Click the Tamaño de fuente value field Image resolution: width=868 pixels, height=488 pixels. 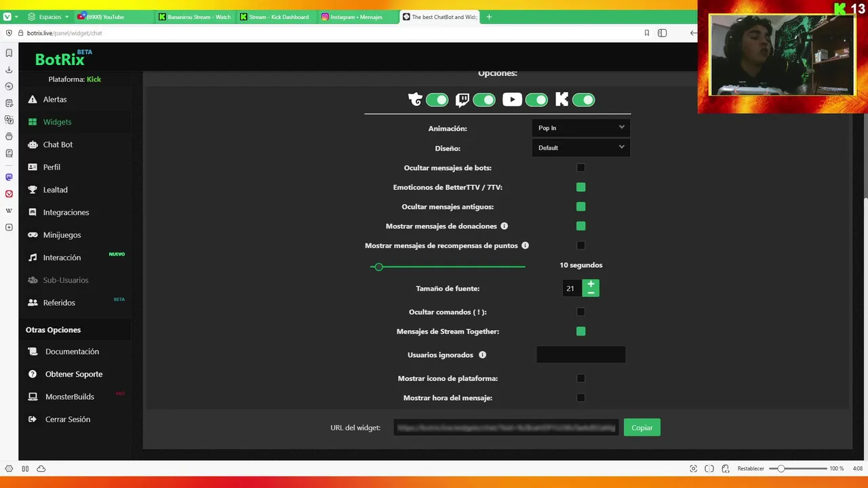(572, 288)
